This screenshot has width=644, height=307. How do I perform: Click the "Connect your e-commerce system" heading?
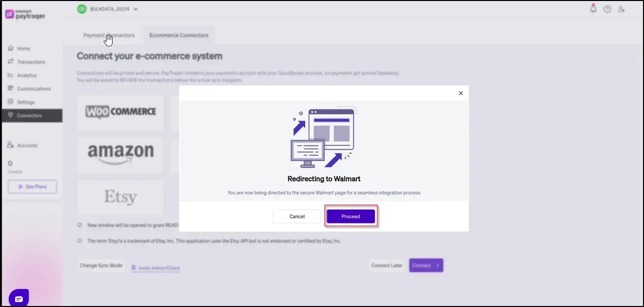click(x=150, y=56)
